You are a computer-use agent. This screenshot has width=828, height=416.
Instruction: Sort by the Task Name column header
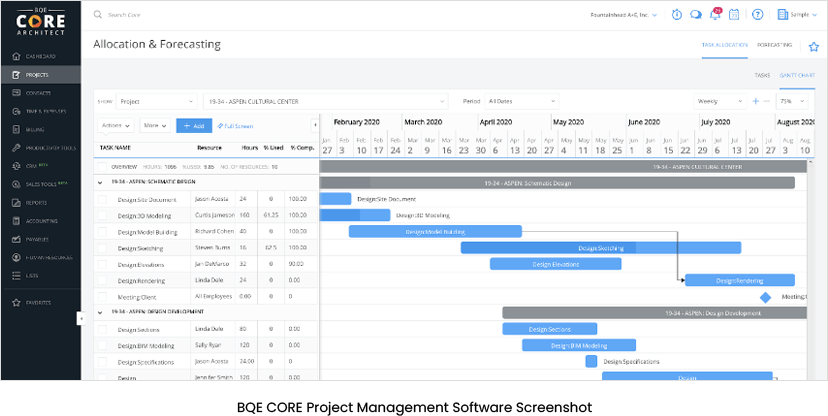[115, 148]
